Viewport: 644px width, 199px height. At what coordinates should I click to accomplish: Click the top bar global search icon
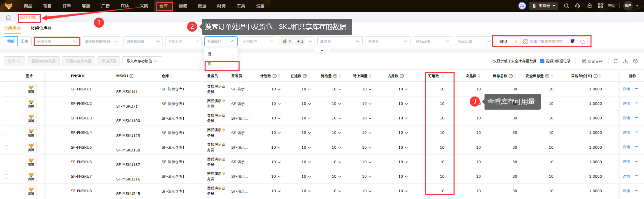click(566, 6)
